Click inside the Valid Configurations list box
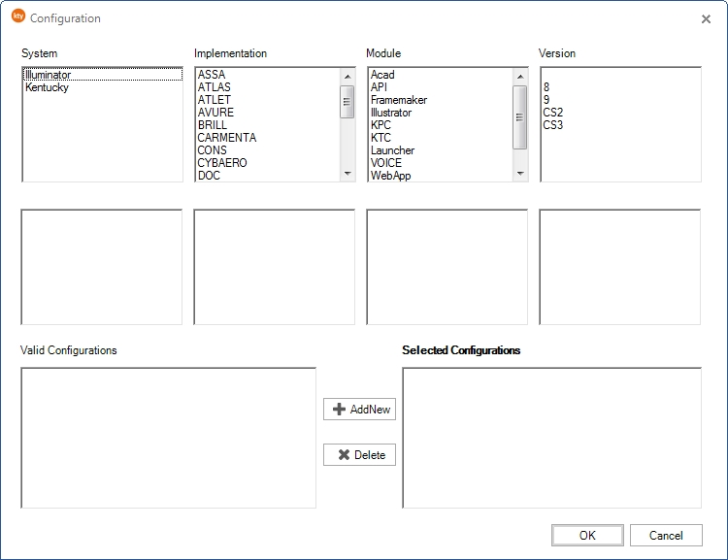This screenshot has height=560, width=728. [168, 437]
